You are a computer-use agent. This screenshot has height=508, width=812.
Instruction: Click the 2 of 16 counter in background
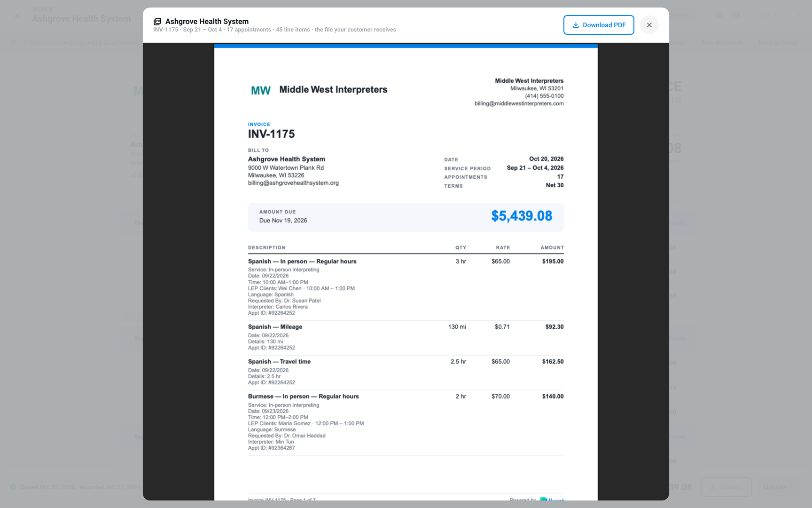pyautogui.click(x=769, y=16)
